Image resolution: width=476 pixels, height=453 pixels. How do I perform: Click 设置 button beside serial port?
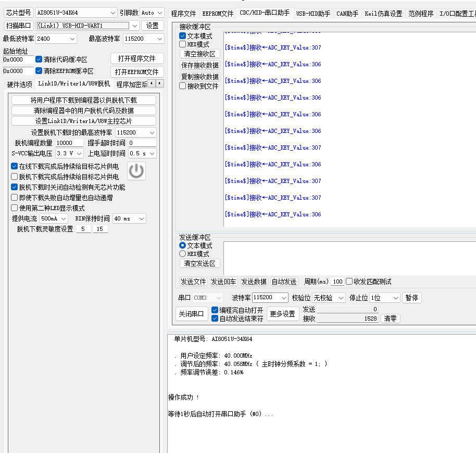153,26
